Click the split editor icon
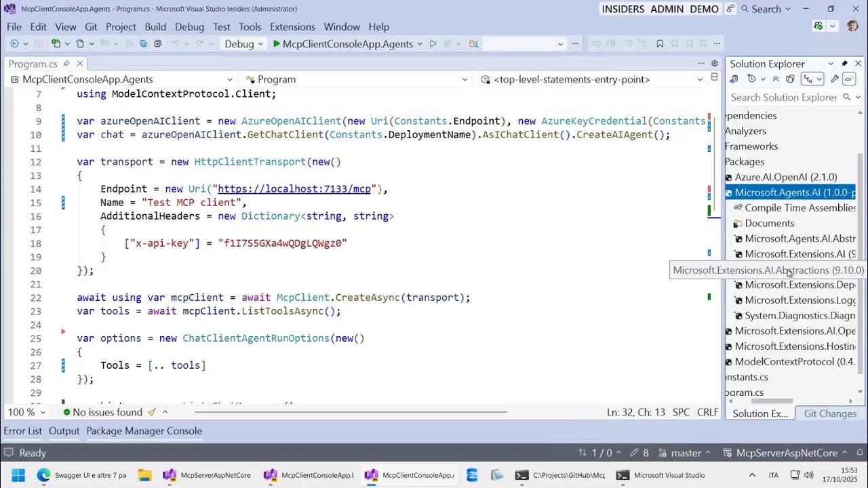Viewport: 868px width, 488px height. coord(714,78)
